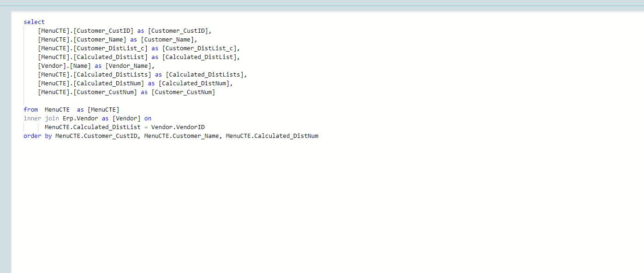Click the [Customer_CustNum] alias ending the select list
The height and width of the screenshot is (273, 644).
click(183, 92)
